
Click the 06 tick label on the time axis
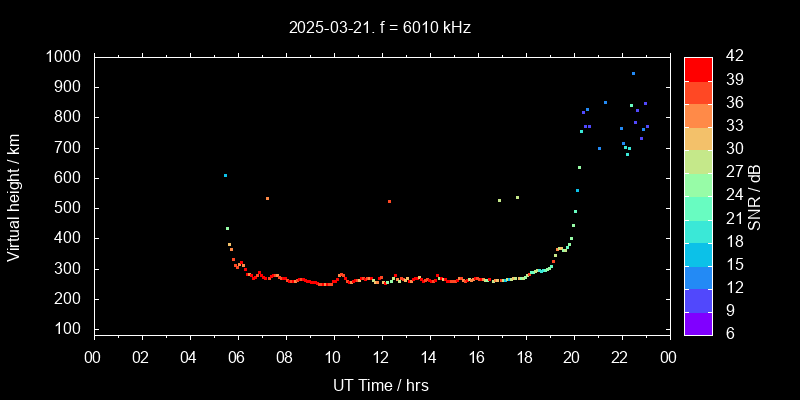click(237, 357)
